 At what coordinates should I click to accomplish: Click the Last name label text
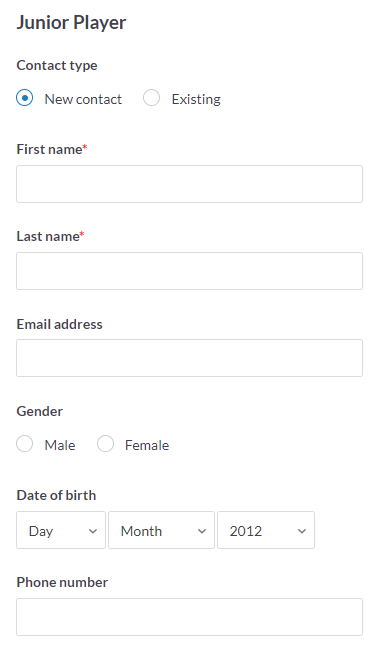(x=48, y=236)
